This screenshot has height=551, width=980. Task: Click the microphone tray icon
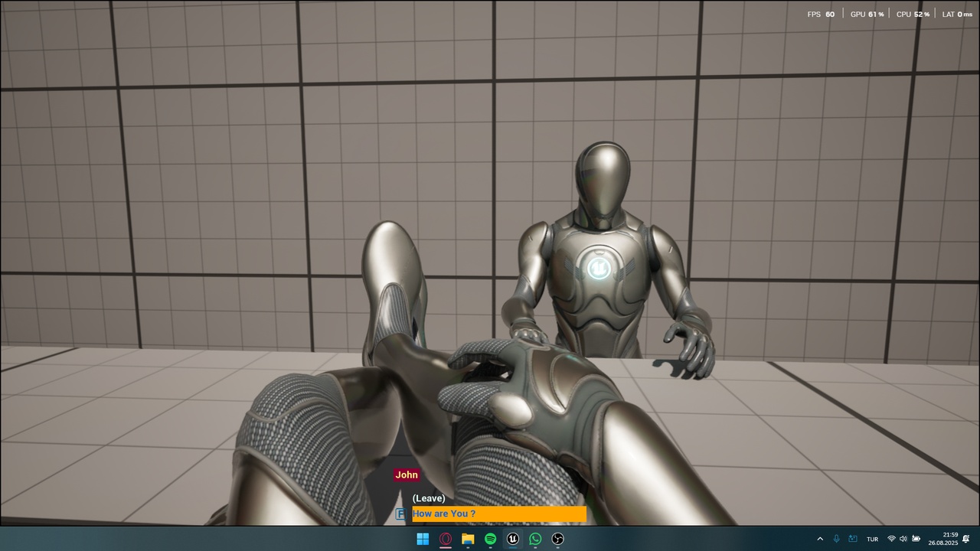(836, 539)
